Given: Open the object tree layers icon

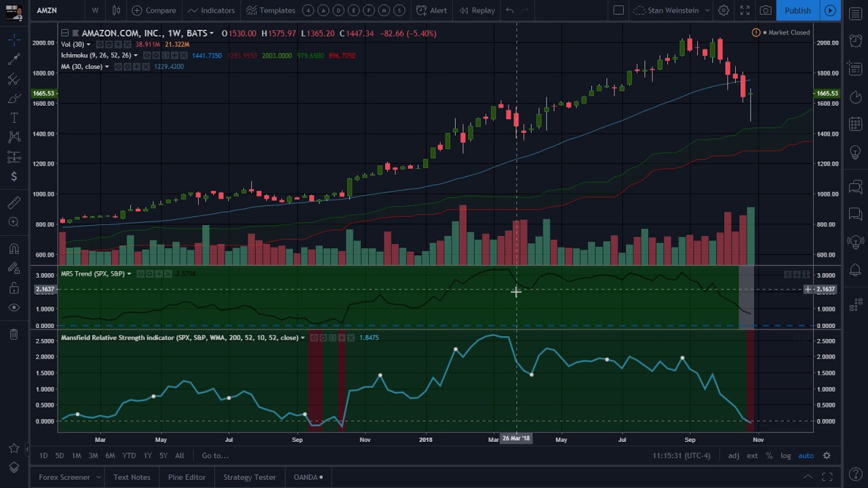Looking at the screenshot, I should click(14, 468).
